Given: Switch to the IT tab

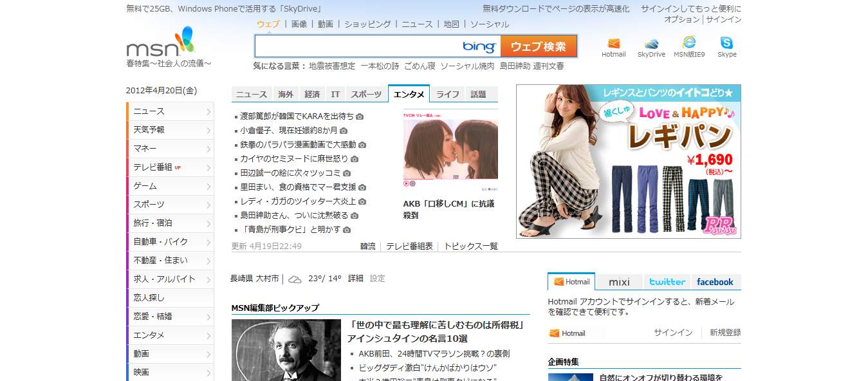Looking at the screenshot, I should 335,94.
